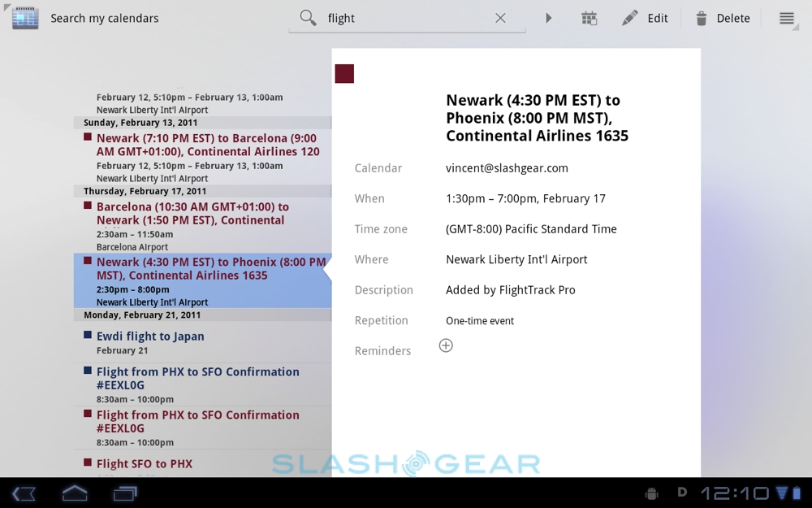Screen dimensions: 812x508
Task: Open the calendar view icon in toolbar
Action: click(589, 18)
